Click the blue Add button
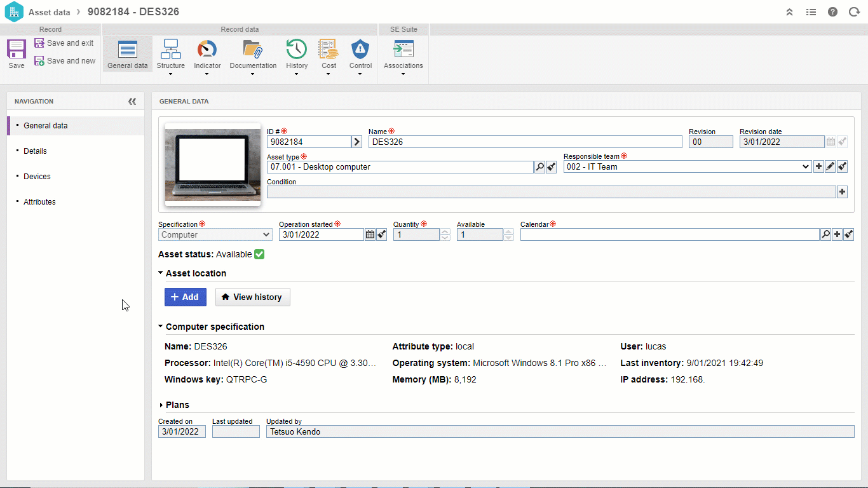 click(x=186, y=297)
